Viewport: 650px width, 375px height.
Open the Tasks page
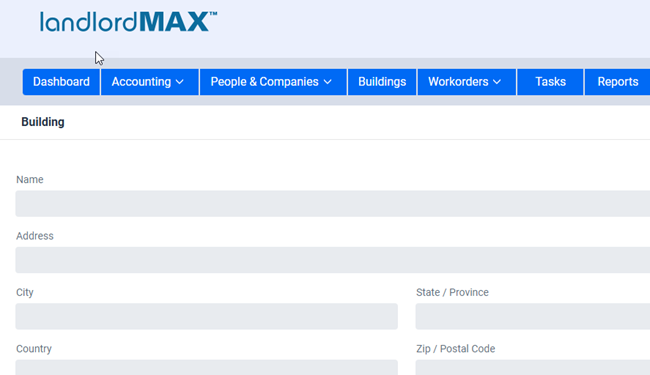coord(550,82)
